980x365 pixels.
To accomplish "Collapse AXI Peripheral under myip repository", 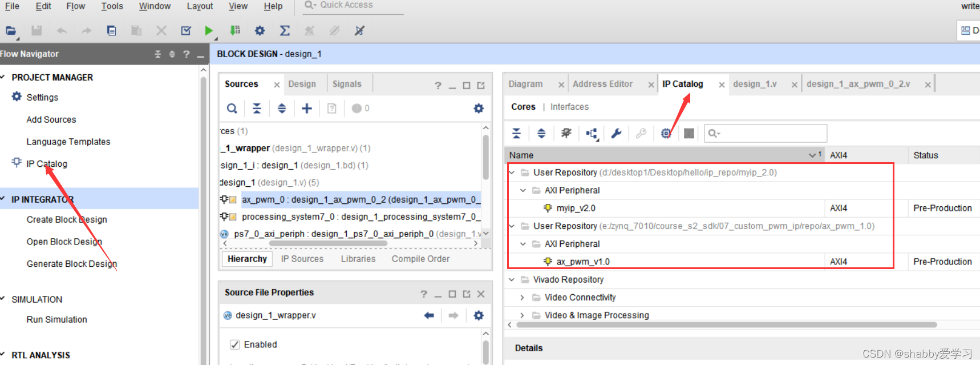I will 523,190.
